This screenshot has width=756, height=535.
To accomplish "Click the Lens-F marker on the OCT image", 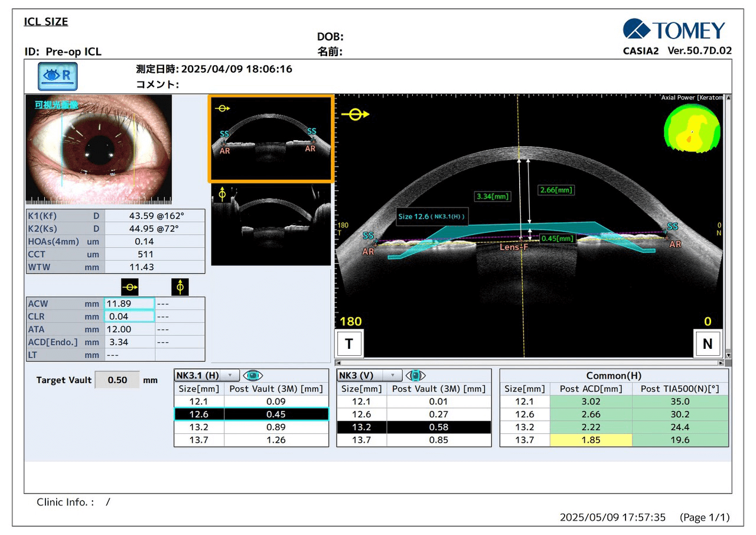I will [x=514, y=247].
